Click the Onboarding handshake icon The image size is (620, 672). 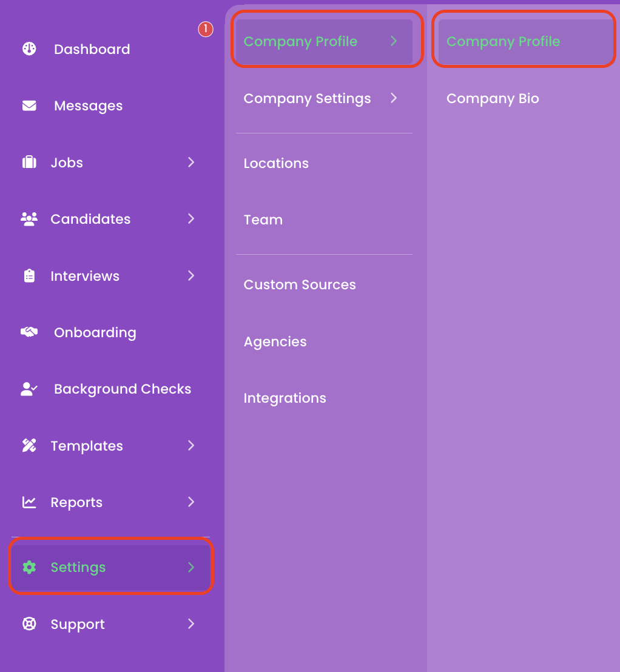(x=29, y=332)
